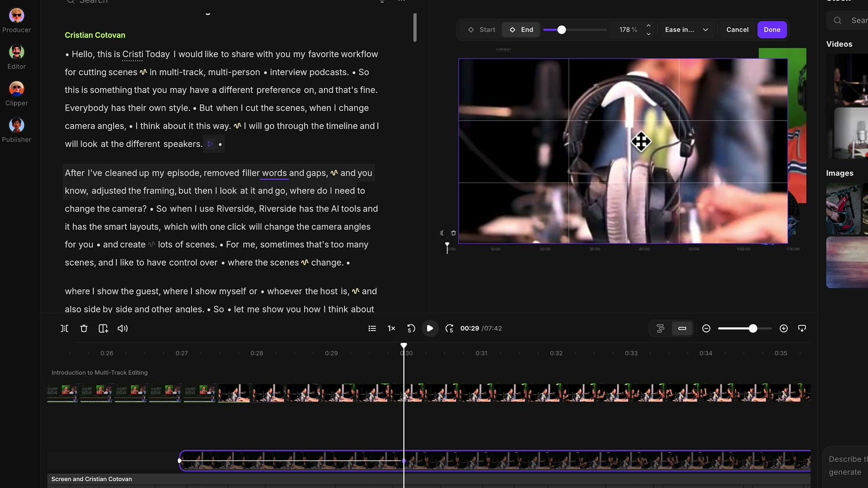
Task: Click the split clip icon
Action: pyautogui.click(x=64, y=328)
